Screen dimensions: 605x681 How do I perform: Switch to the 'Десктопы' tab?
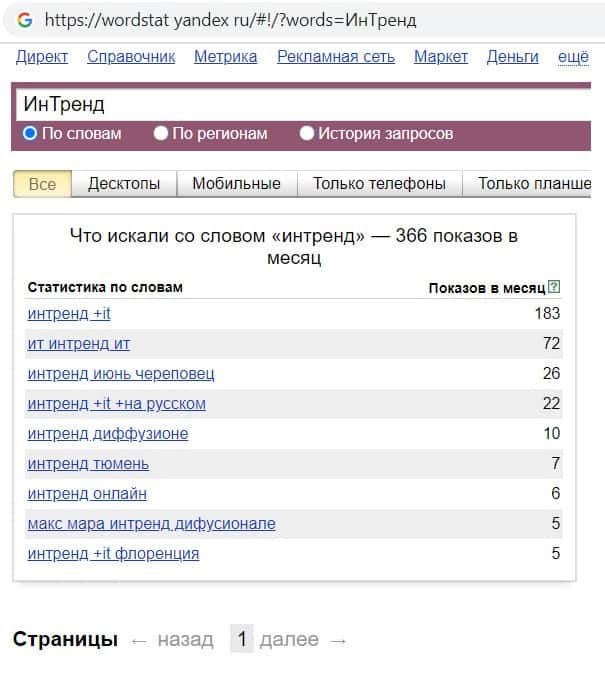124,184
